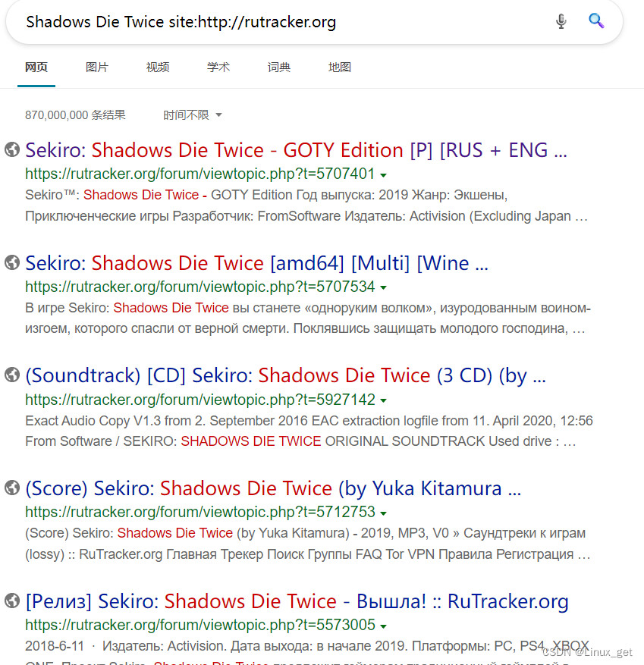Expand dropdown arrow after URL t=5712753
Viewport: 644px width, 665px height.
click(383, 513)
